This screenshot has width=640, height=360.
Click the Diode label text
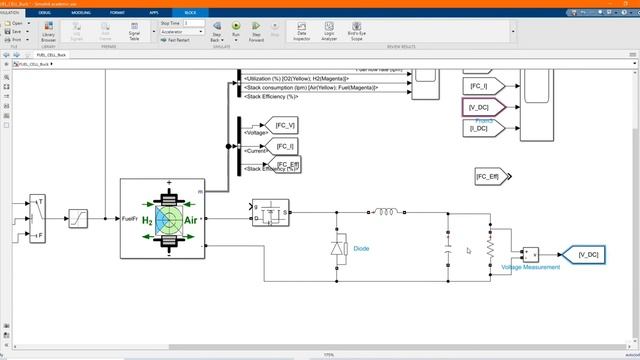click(x=361, y=249)
